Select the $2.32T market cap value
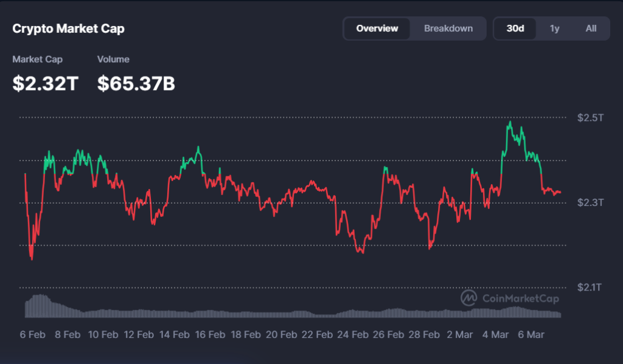623x364 pixels. (46, 83)
